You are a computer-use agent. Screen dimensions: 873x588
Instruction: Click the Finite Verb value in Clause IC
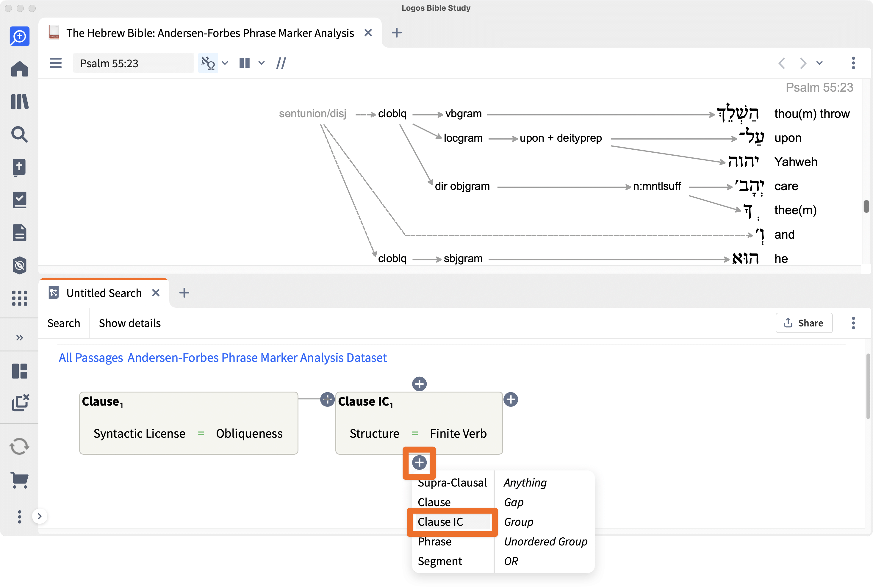(x=458, y=434)
